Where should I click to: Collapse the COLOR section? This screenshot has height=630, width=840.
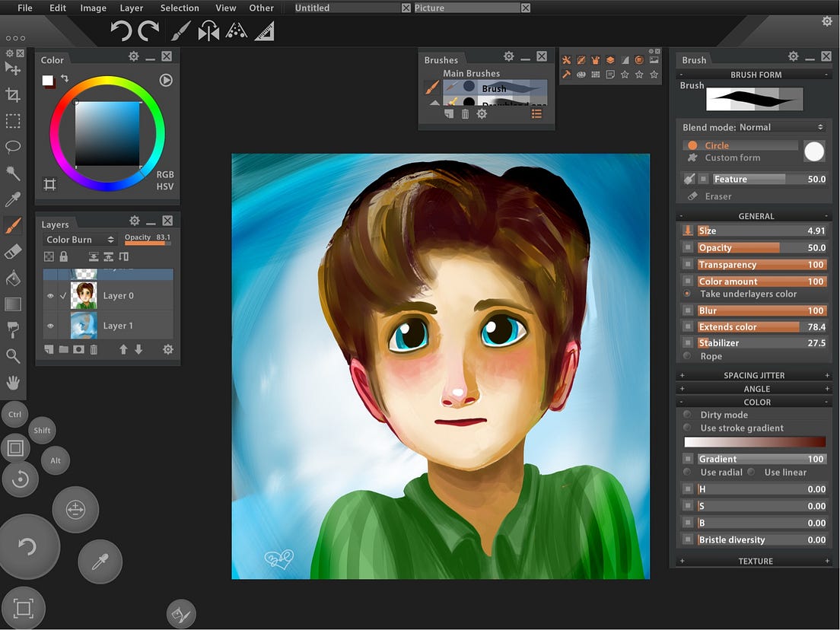pos(754,402)
